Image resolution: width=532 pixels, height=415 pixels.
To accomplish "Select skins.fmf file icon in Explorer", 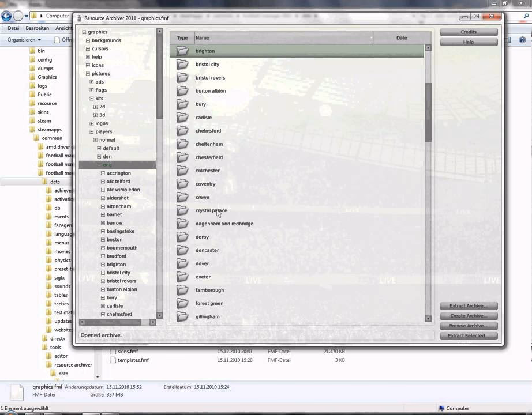I will tap(113, 351).
